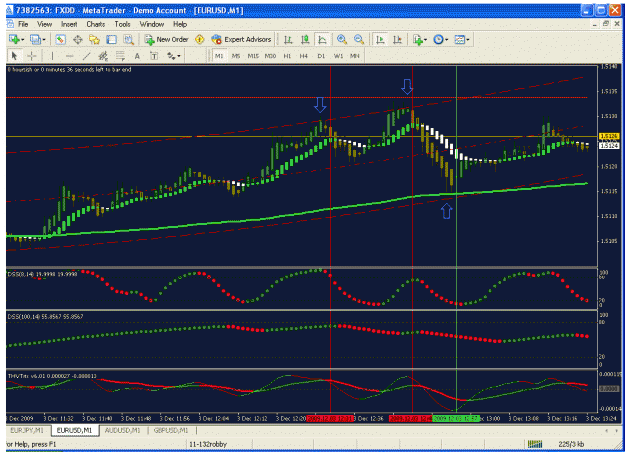Open the Templates dropdown arrow
This screenshot has height=452, width=625.
click(468, 39)
